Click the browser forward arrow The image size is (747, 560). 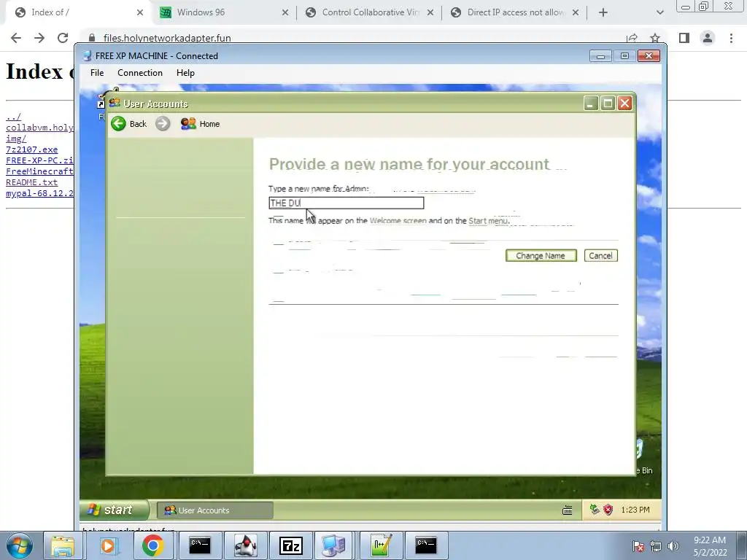pyautogui.click(x=39, y=38)
